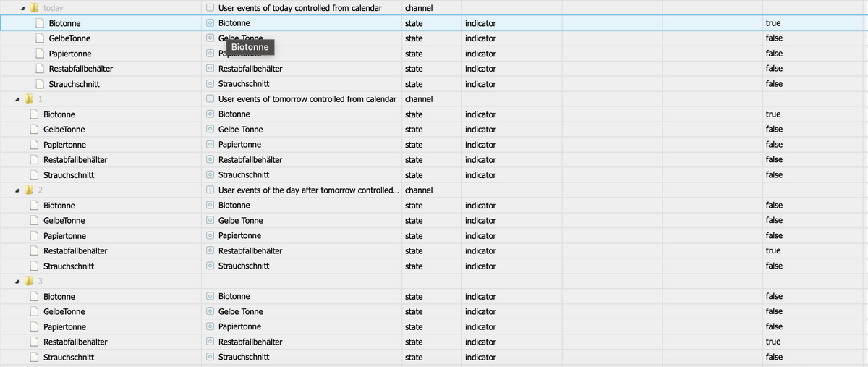Select the Restabfallbehälter row in folder 3
The height and width of the screenshot is (367, 868).
(434, 342)
